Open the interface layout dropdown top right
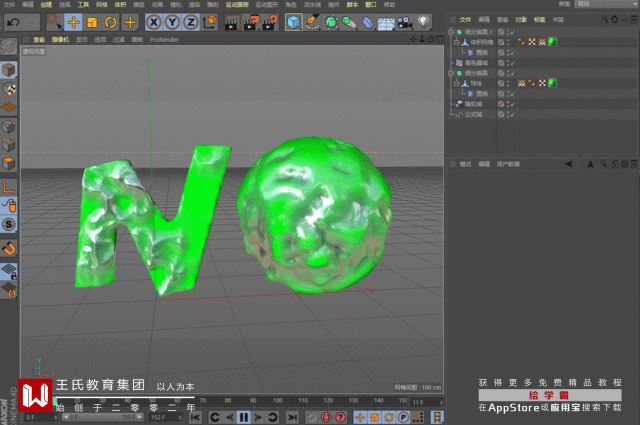Screen dimensions: 640x425 click(606, 4)
